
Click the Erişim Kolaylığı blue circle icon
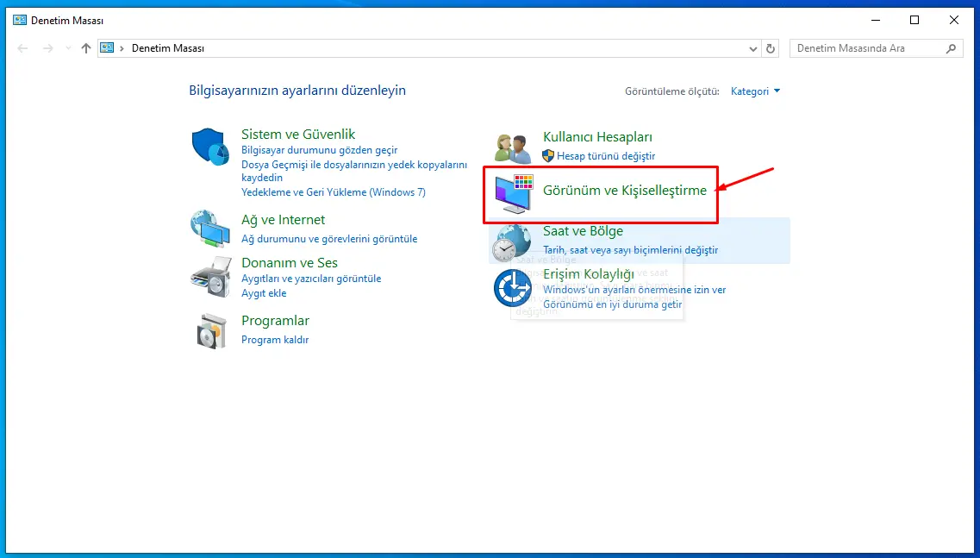click(513, 288)
